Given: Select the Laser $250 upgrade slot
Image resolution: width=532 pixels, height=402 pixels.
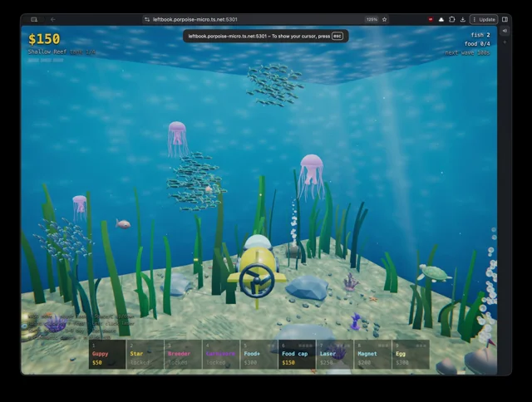Looking at the screenshot, I should (335, 354).
